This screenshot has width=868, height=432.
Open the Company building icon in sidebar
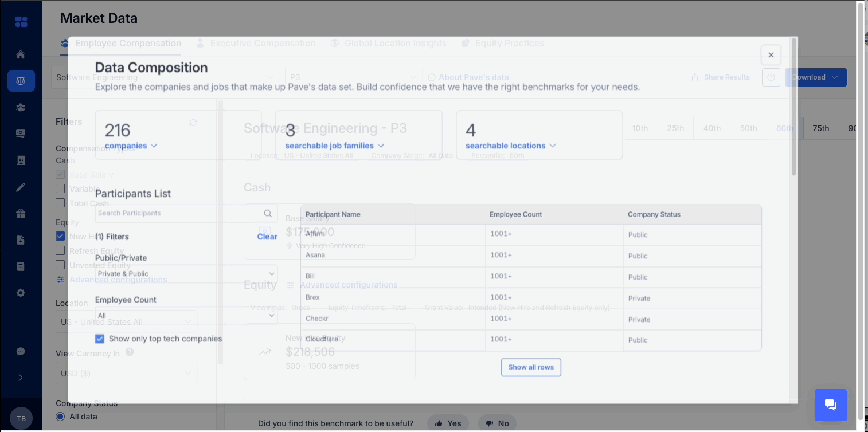tap(20, 159)
